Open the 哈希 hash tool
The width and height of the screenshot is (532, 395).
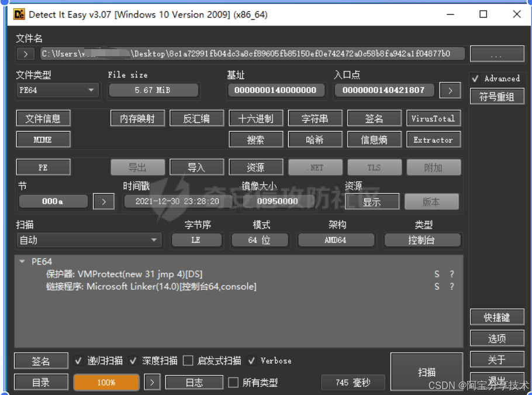point(315,140)
